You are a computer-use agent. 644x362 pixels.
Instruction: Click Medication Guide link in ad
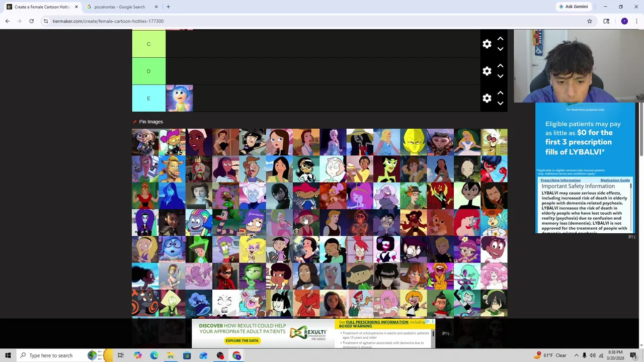click(x=615, y=180)
